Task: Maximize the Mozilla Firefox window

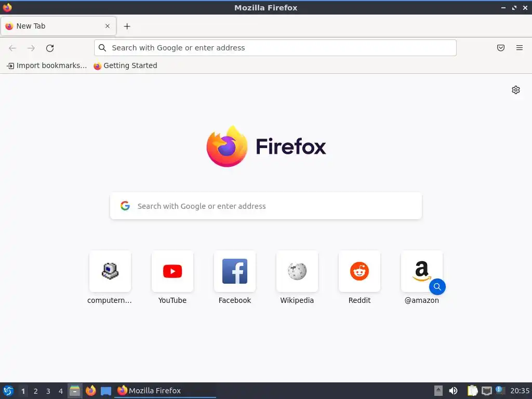Action: 514,8
